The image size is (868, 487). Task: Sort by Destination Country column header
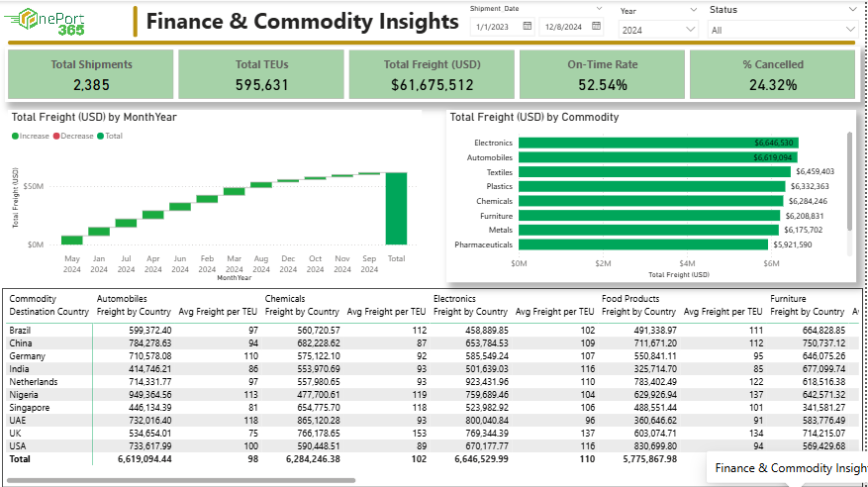coord(48,312)
